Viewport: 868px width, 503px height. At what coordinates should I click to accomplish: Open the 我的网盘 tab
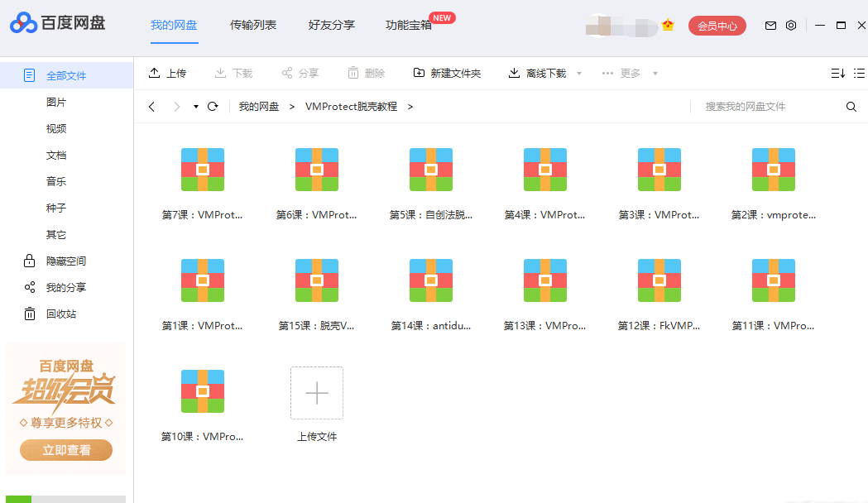click(174, 25)
